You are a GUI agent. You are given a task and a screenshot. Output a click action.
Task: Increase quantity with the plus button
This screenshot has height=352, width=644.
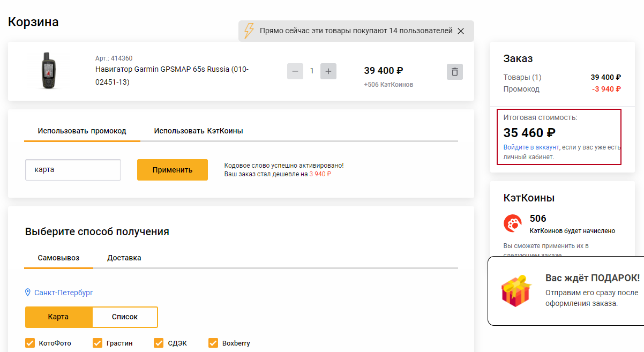pos(328,71)
